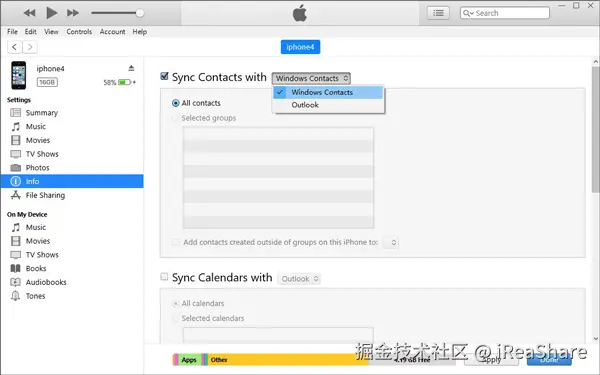Click the play button
600x375 pixels.
(x=51, y=13)
